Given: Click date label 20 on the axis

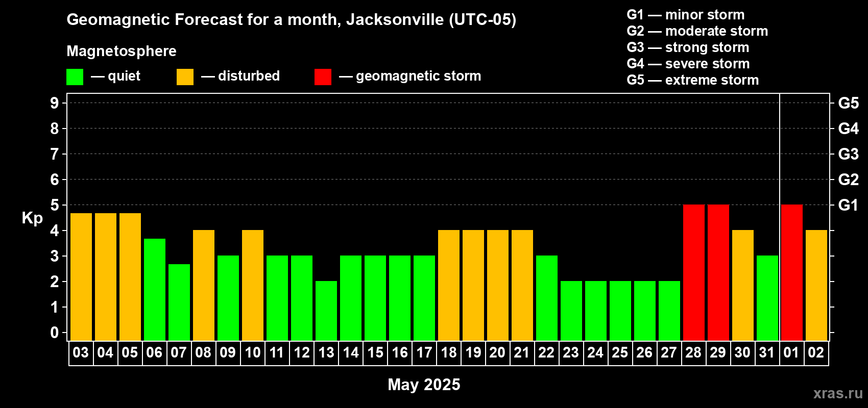Looking at the screenshot, I should 498,352.
